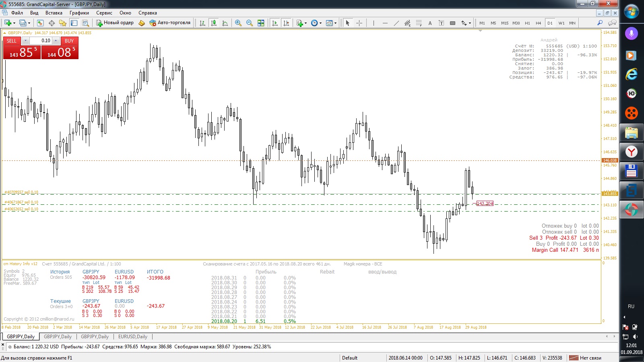Open the Справка menu
This screenshot has width=644, height=362.
(x=148, y=13)
